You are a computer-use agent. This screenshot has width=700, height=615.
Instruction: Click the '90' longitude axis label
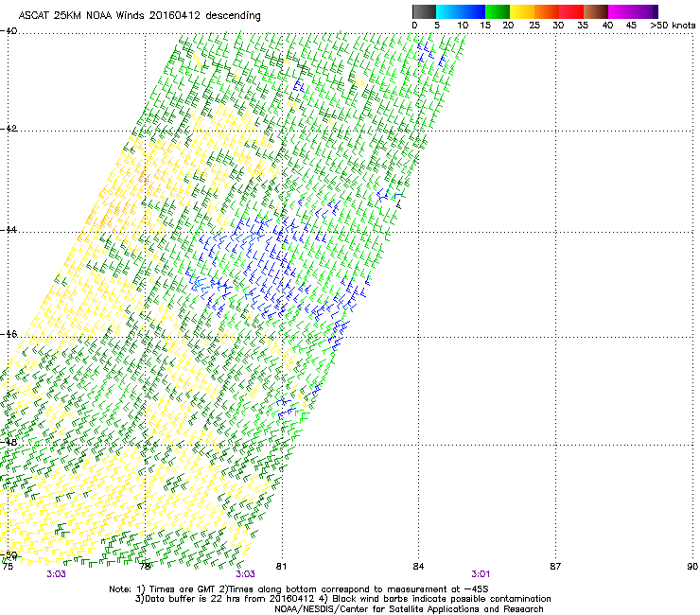point(692,567)
